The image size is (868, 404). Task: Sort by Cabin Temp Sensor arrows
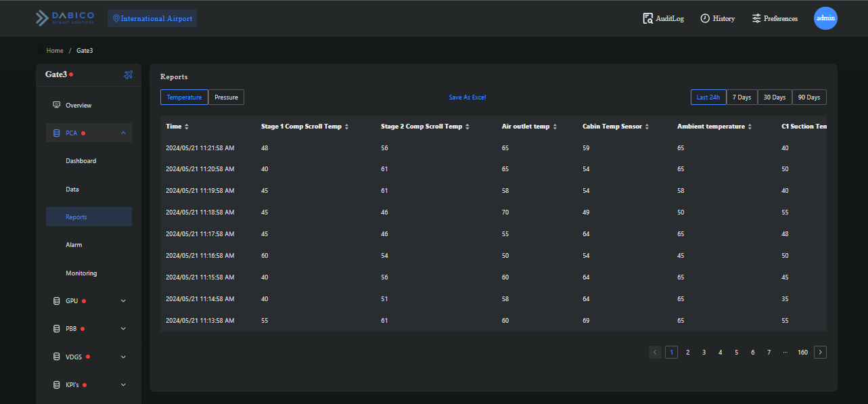click(x=647, y=127)
